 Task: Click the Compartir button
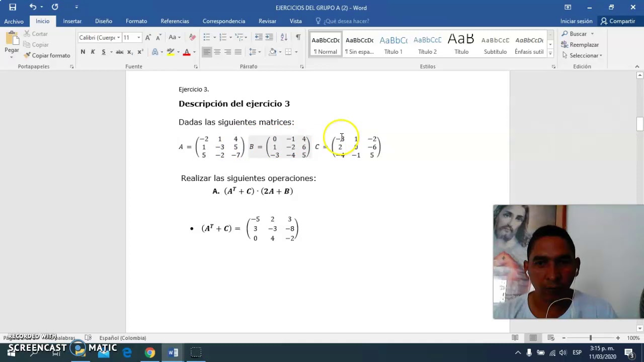click(618, 21)
